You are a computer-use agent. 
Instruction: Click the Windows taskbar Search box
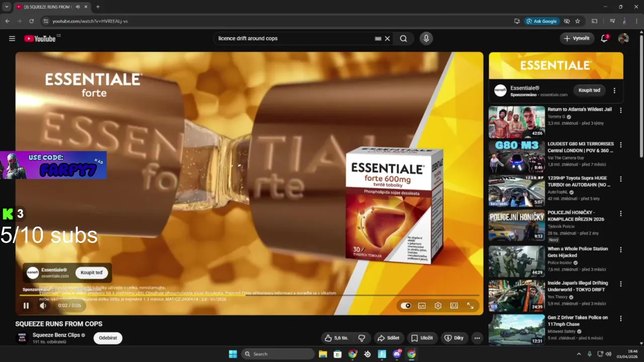point(278,354)
